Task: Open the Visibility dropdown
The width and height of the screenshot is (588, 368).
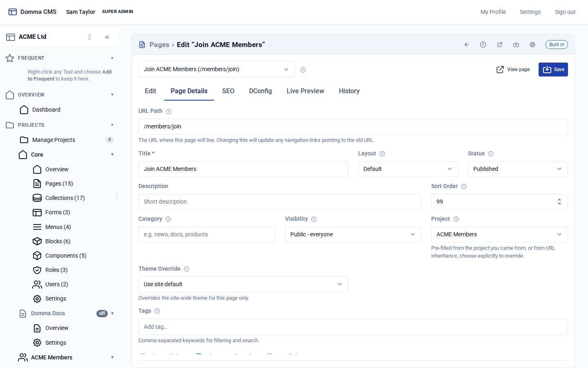Action: click(x=353, y=234)
